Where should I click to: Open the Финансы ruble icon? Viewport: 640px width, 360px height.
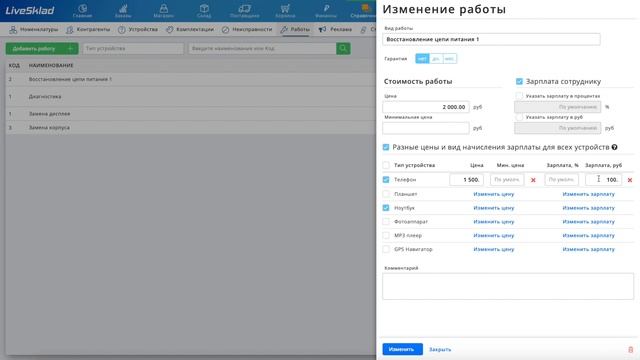[326, 9]
